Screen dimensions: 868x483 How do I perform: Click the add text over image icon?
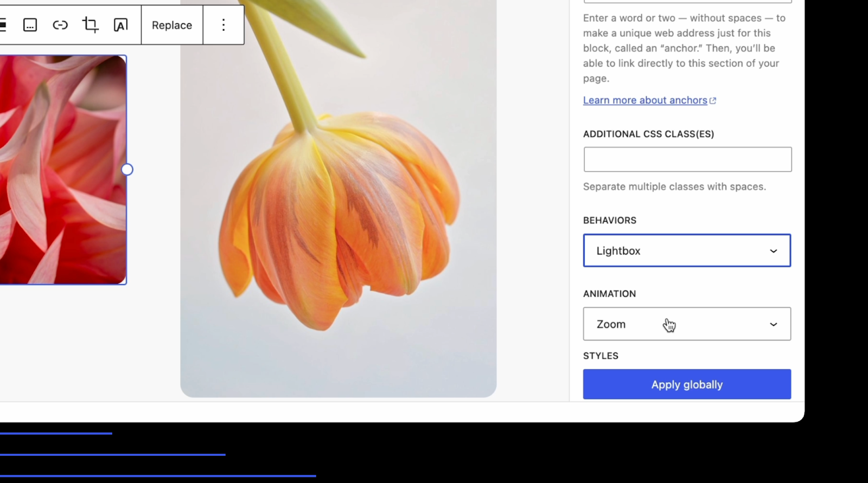120,25
